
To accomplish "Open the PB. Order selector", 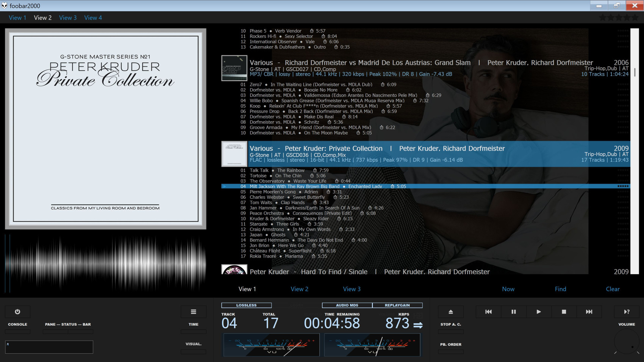I will [450, 352].
